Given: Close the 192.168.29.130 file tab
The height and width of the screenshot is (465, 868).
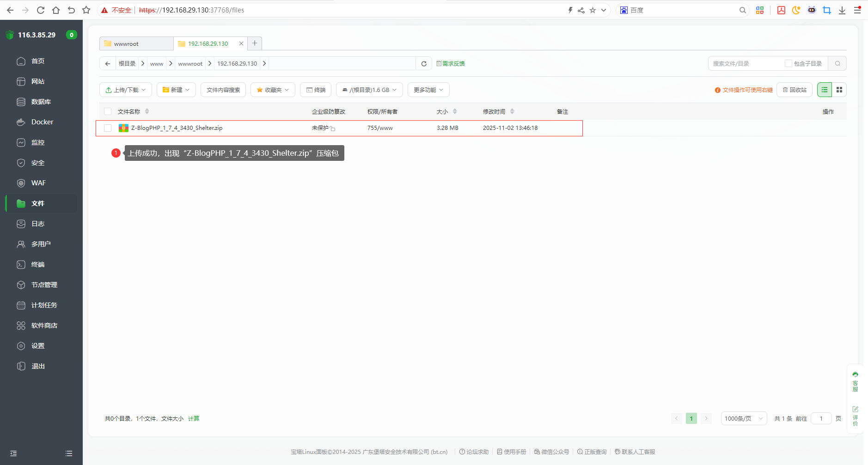Looking at the screenshot, I should coord(241,43).
